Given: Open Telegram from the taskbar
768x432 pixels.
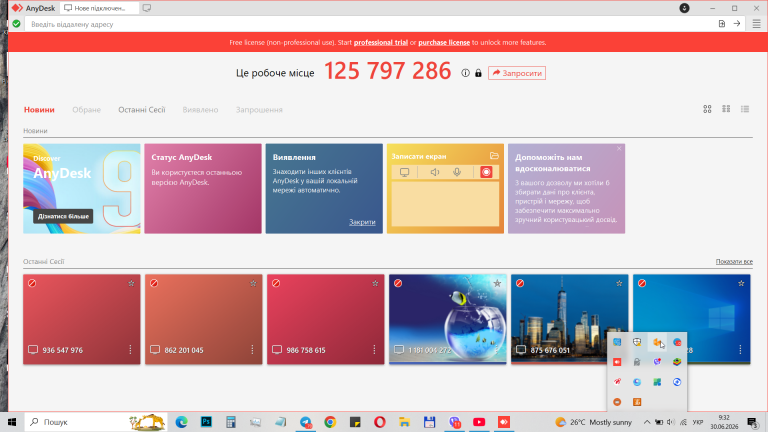Looking at the screenshot, I should (306, 422).
